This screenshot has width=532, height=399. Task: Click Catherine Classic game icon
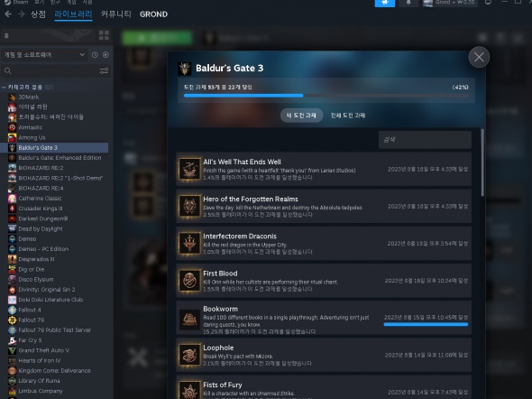(x=13, y=199)
